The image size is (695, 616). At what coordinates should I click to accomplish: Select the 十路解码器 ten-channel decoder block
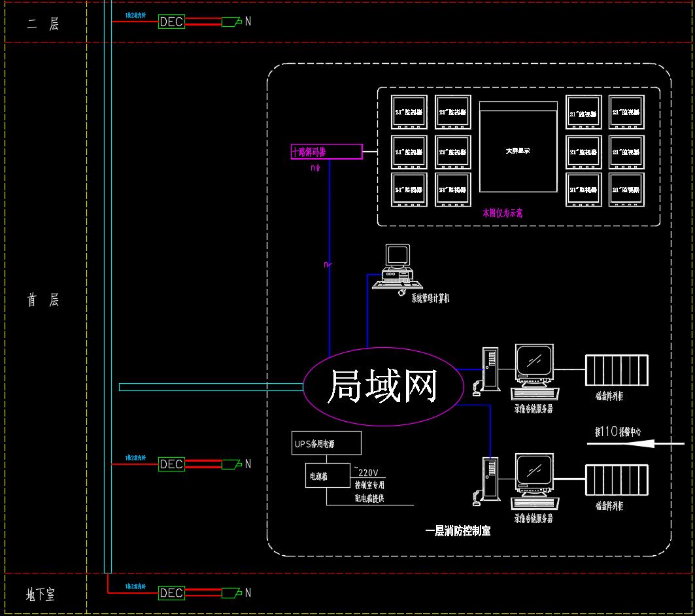pos(327,151)
